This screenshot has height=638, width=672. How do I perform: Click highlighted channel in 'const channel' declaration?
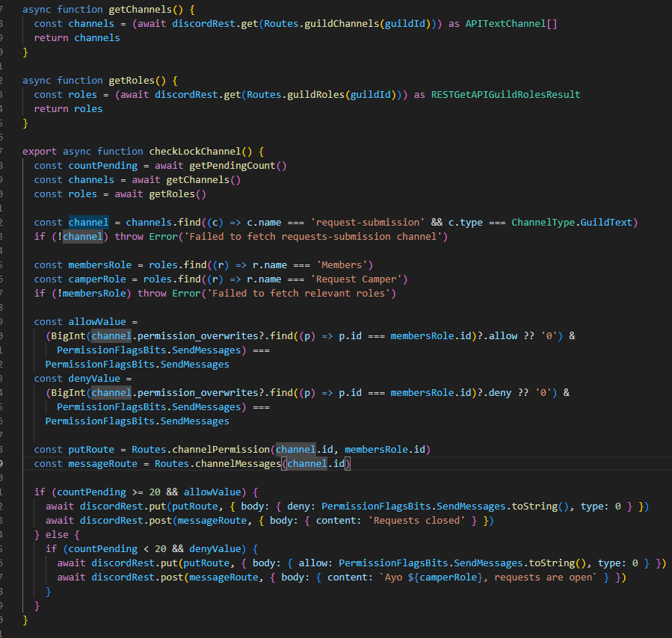[89, 222]
